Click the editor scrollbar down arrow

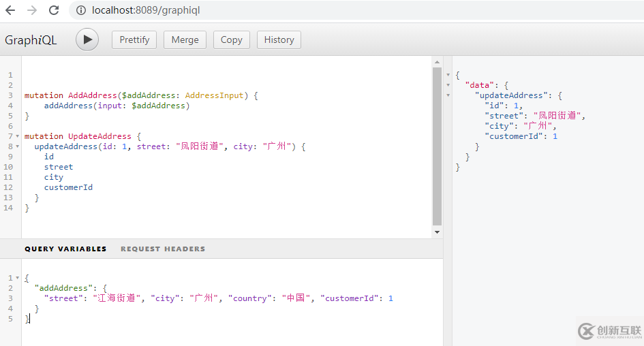(437, 232)
